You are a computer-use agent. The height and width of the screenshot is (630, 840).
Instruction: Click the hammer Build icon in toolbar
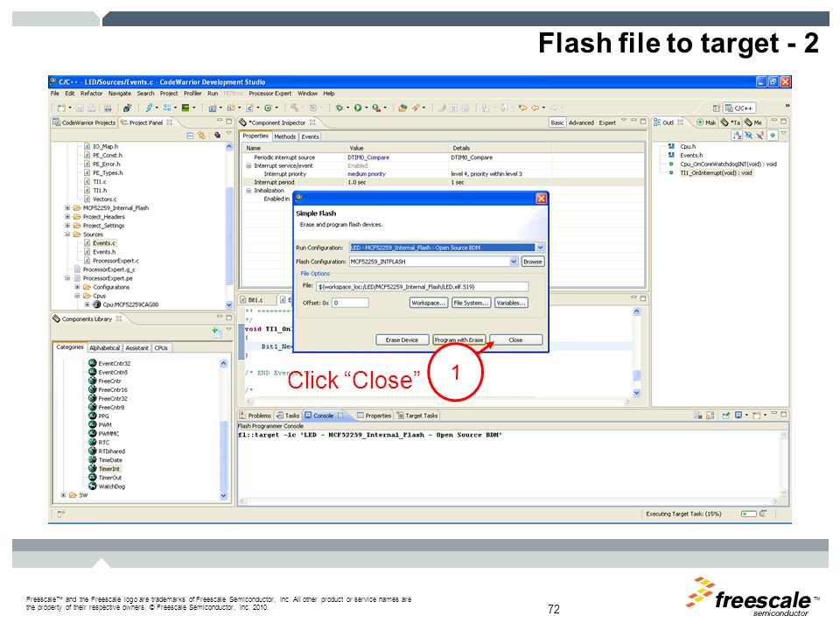(x=295, y=108)
